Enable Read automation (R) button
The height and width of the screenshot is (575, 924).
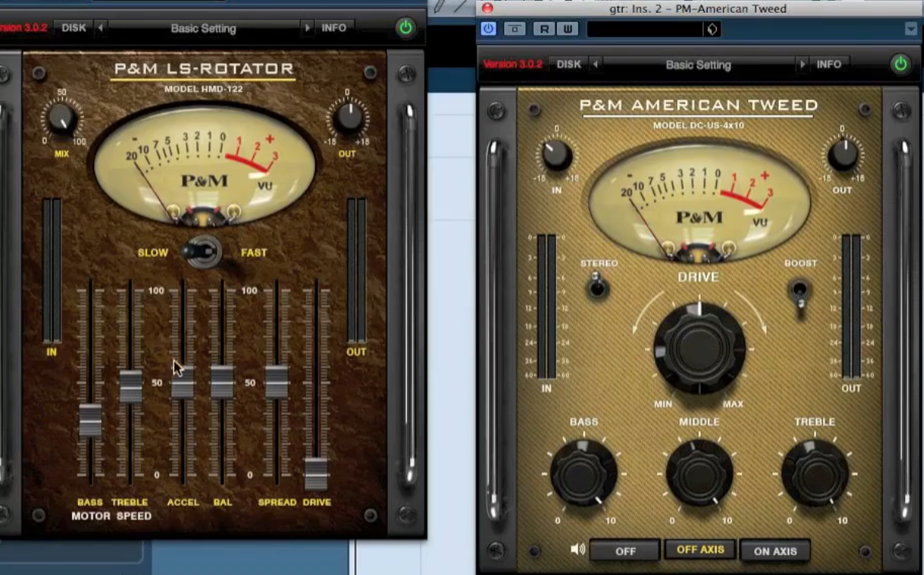coord(544,29)
